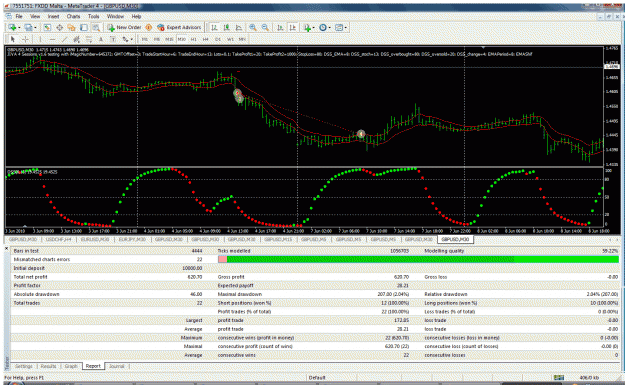Switch chart to bar chart icon
The width and height of the screenshot is (625, 385).
(x=214, y=28)
